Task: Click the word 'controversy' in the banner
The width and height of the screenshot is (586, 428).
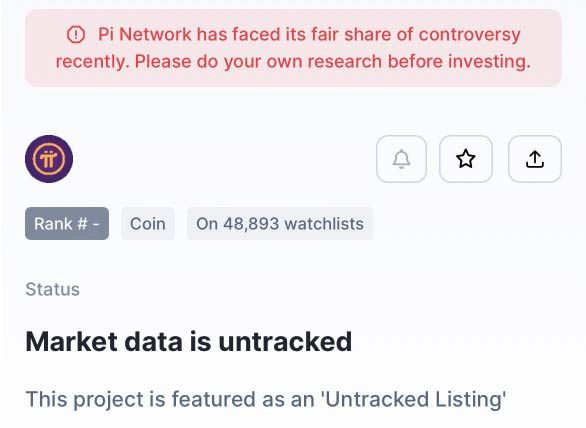Action: tap(470, 35)
